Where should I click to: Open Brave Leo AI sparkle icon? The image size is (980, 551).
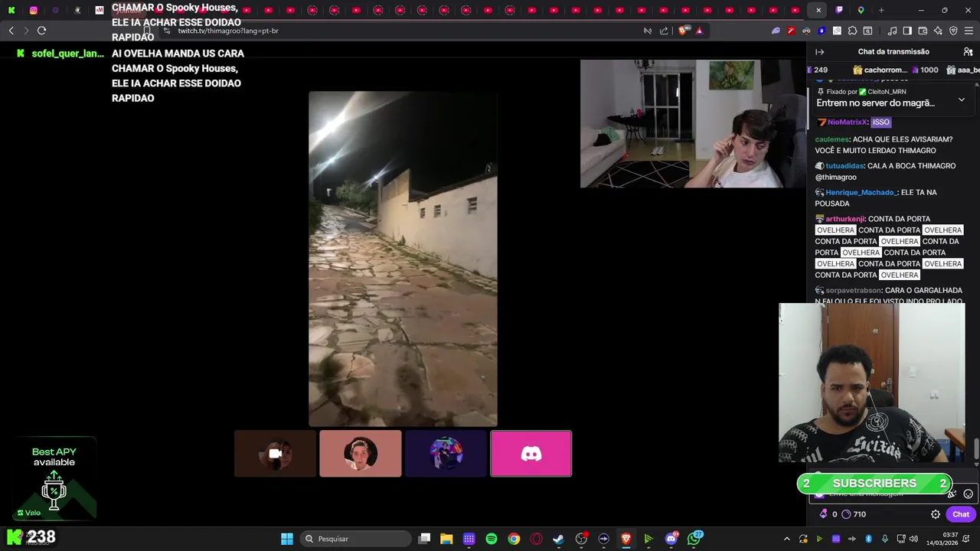tap(938, 31)
